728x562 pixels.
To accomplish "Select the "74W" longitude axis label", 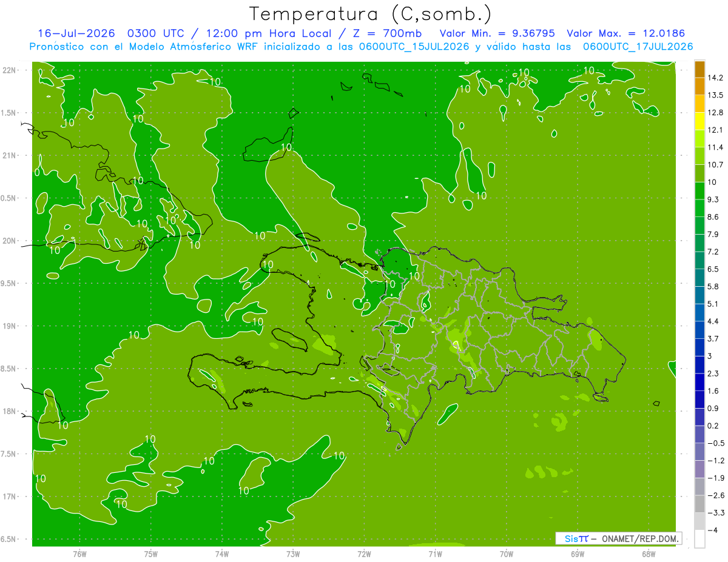I will click(222, 554).
